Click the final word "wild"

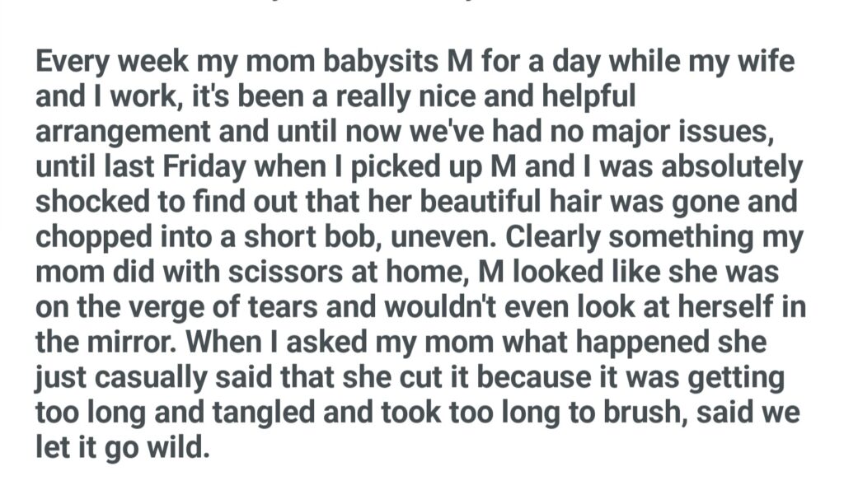[180, 446]
